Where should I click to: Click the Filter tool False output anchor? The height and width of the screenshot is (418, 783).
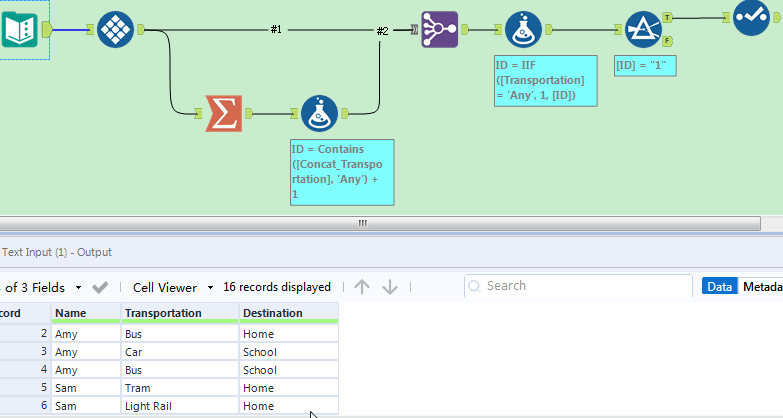click(668, 41)
